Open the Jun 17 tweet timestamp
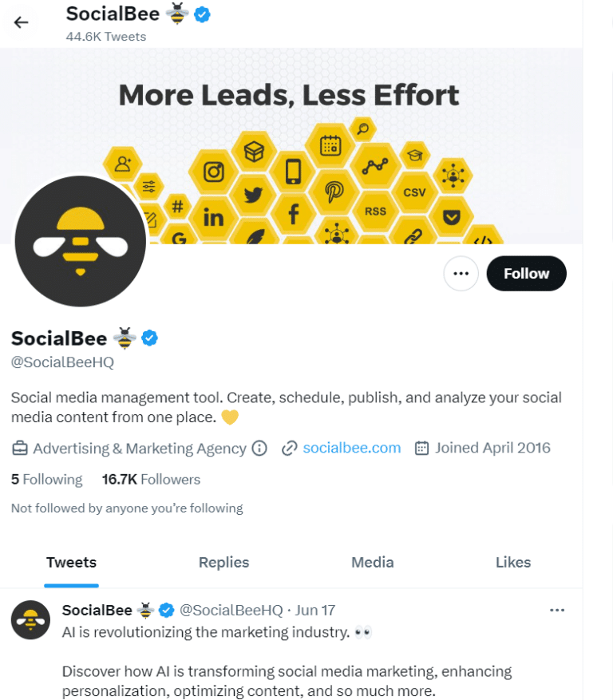This screenshot has width=613, height=700. pyautogui.click(x=314, y=610)
